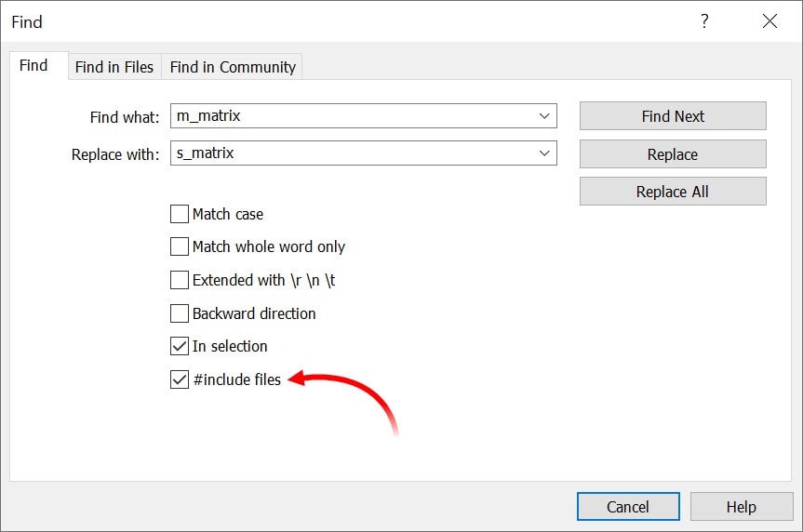Uncheck the In selection checkbox
803x532 pixels.
[x=180, y=346]
